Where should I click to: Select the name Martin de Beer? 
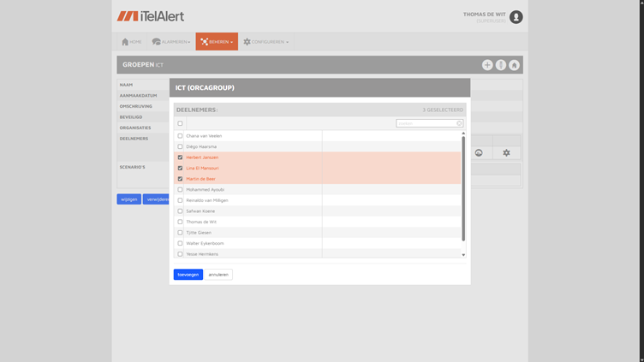pos(201,179)
